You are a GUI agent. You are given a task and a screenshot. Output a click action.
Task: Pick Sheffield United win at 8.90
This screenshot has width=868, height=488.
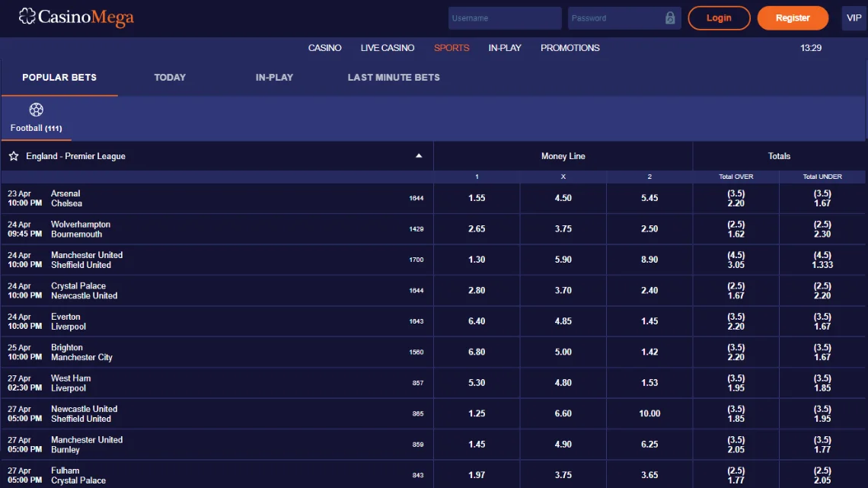[649, 260]
